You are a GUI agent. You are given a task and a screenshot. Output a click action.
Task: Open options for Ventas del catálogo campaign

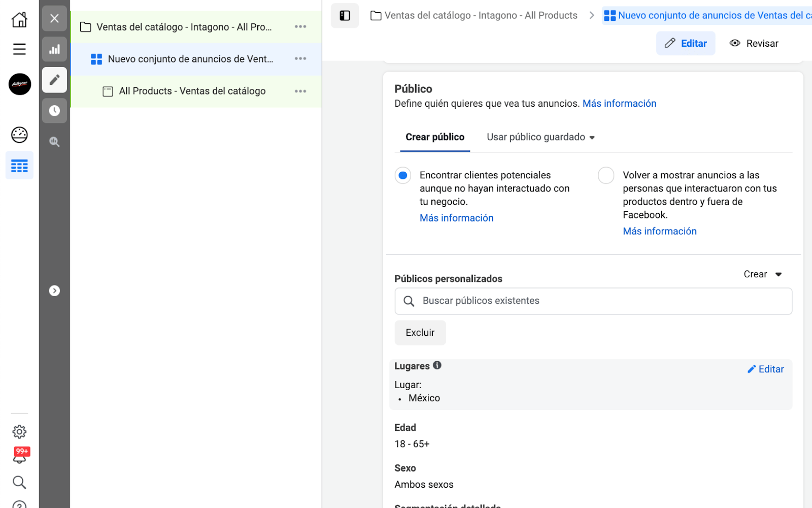300,27
